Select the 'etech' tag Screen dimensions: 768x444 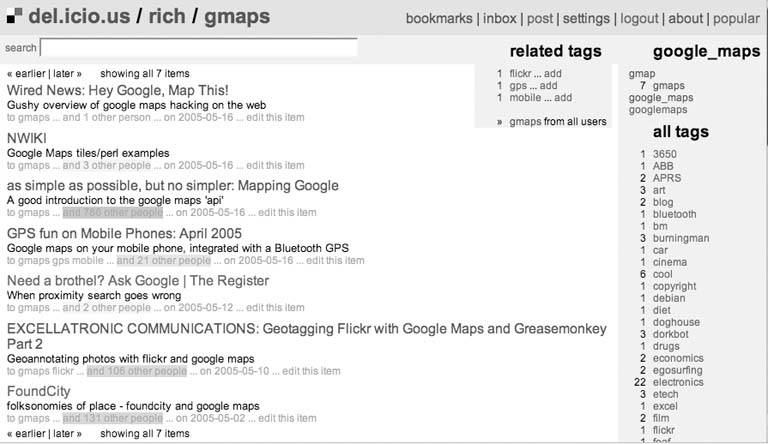(666, 394)
